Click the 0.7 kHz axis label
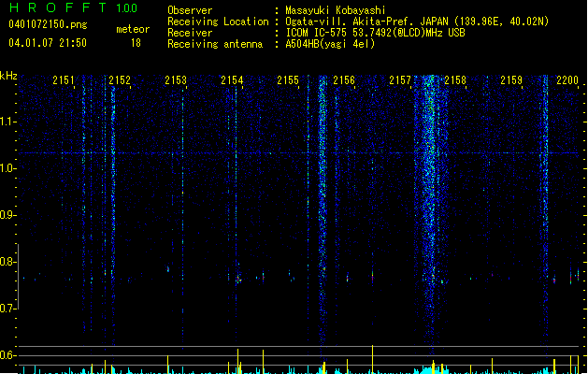Viewport: 588px width, 374px height. click(7, 309)
